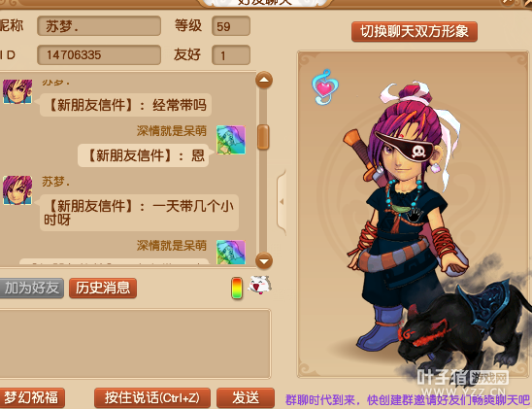Click 深情就是呆萌 avatar beside 恩 reply
The height and width of the screenshot is (409, 532).
click(231, 140)
